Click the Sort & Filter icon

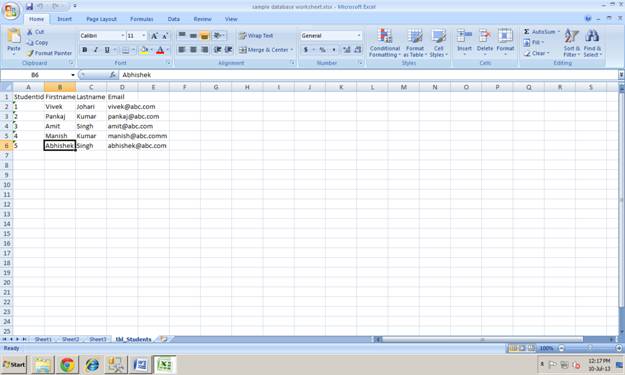pyautogui.click(x=571, y=36)
